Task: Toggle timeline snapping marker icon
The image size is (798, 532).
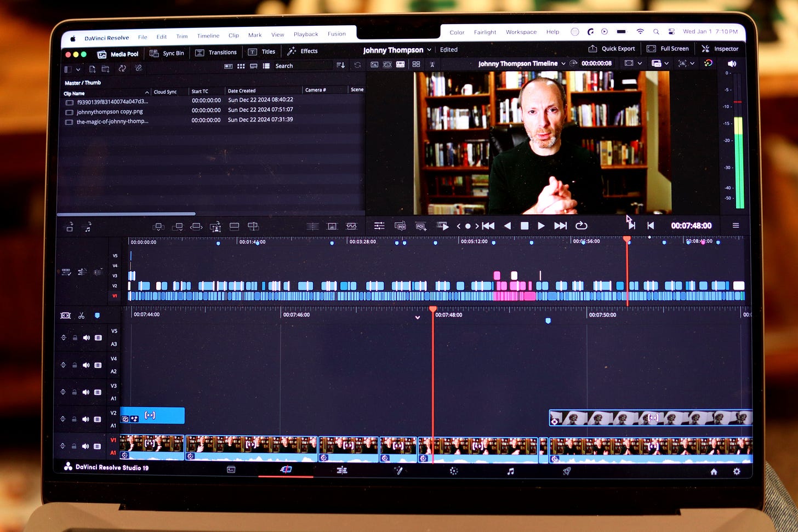Action: coord(97,316)
